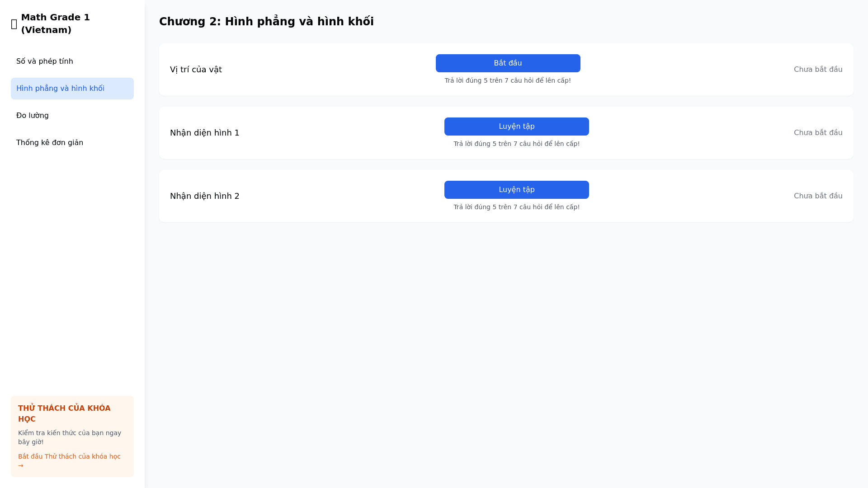This screenshot has height=488, width=868.
Task: Click the Kiểm tra kiến thức description text
Action: point(70,437)
